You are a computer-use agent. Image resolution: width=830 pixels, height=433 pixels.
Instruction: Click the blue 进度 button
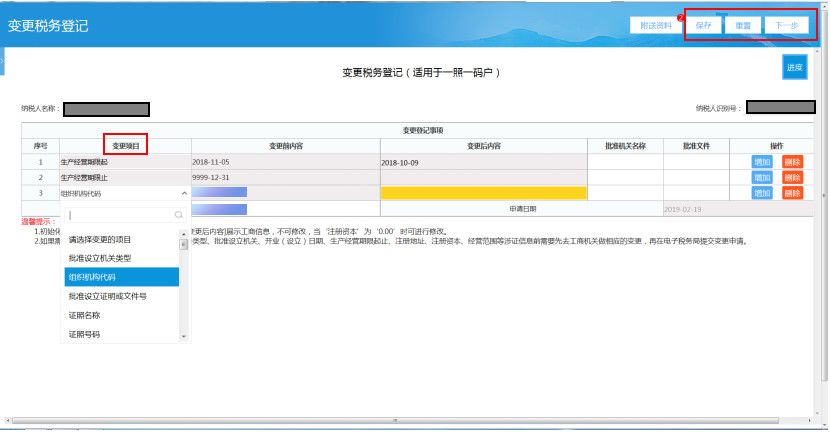[794, 67]
